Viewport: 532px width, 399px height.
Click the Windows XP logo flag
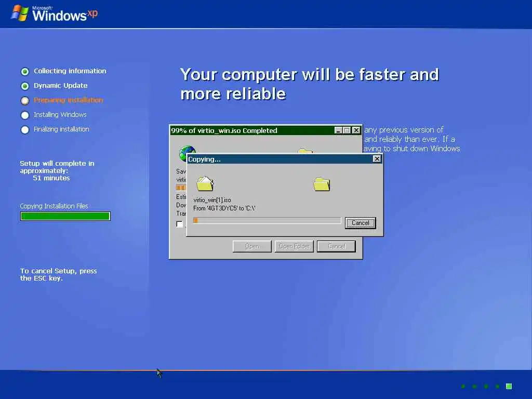pyautogui.click(x=20, y=13)
